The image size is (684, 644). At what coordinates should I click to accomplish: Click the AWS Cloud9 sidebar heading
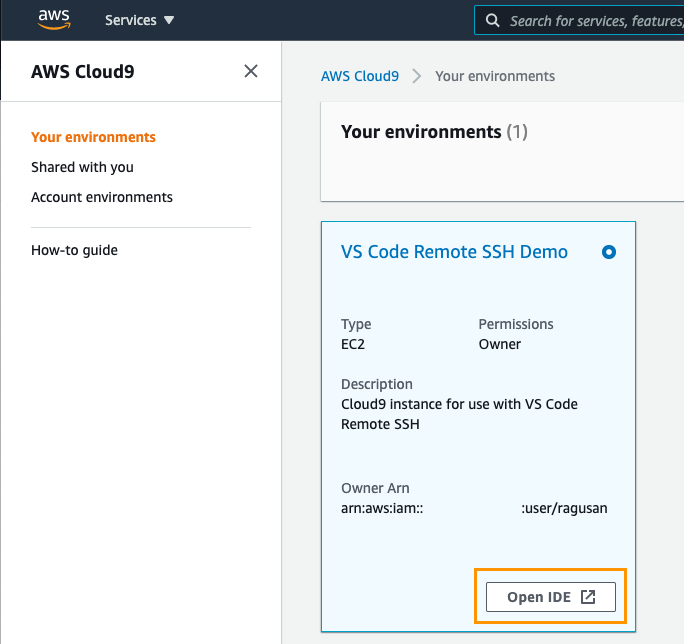[x=82, y=71]
